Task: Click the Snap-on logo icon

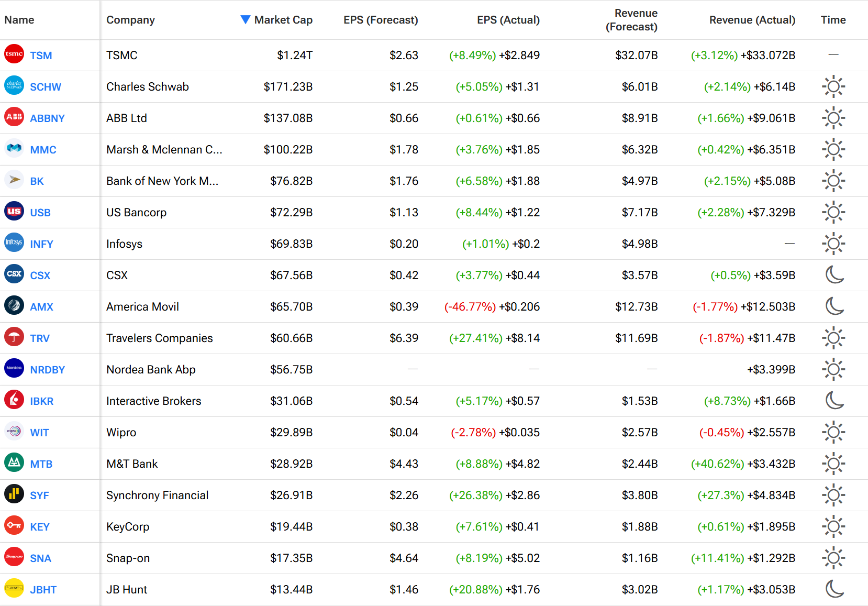Action: [14, 557]
